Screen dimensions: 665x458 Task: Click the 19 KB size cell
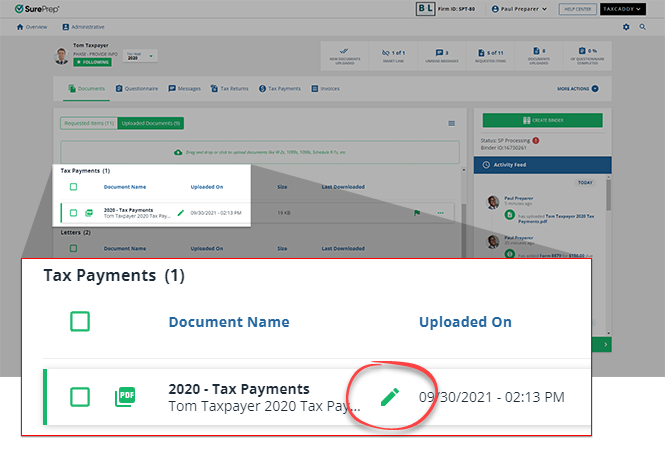284,213
